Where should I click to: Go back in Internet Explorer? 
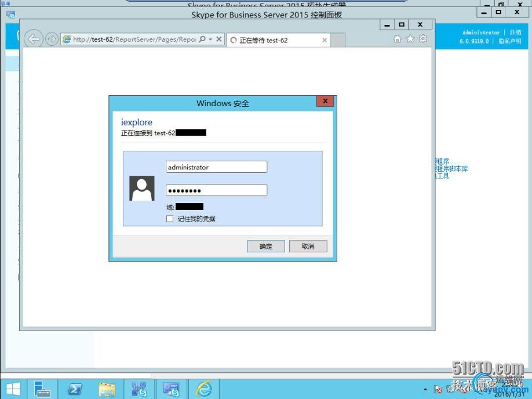coord(34,39)
